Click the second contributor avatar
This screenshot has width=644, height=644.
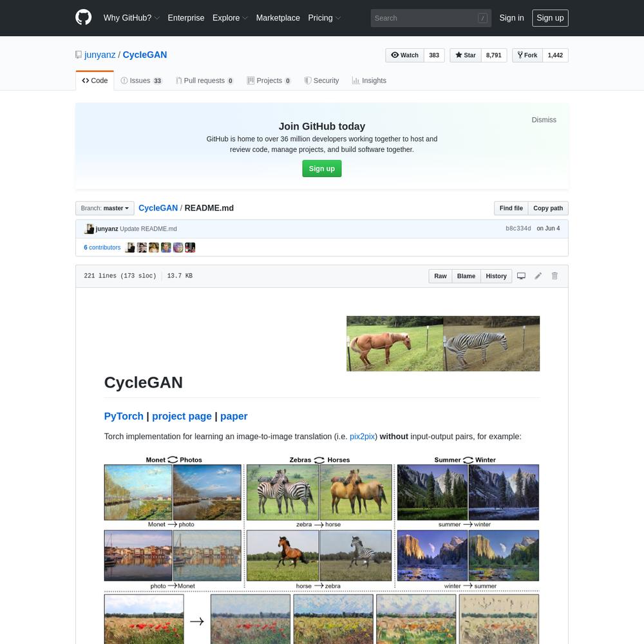click(142, 247)
